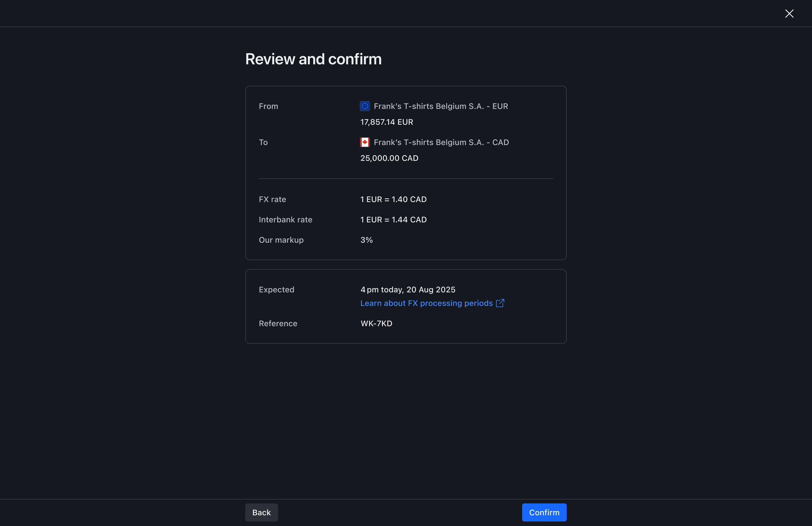Click the Review and confirm heading
812x526 pixels.
tap(313, 59)
